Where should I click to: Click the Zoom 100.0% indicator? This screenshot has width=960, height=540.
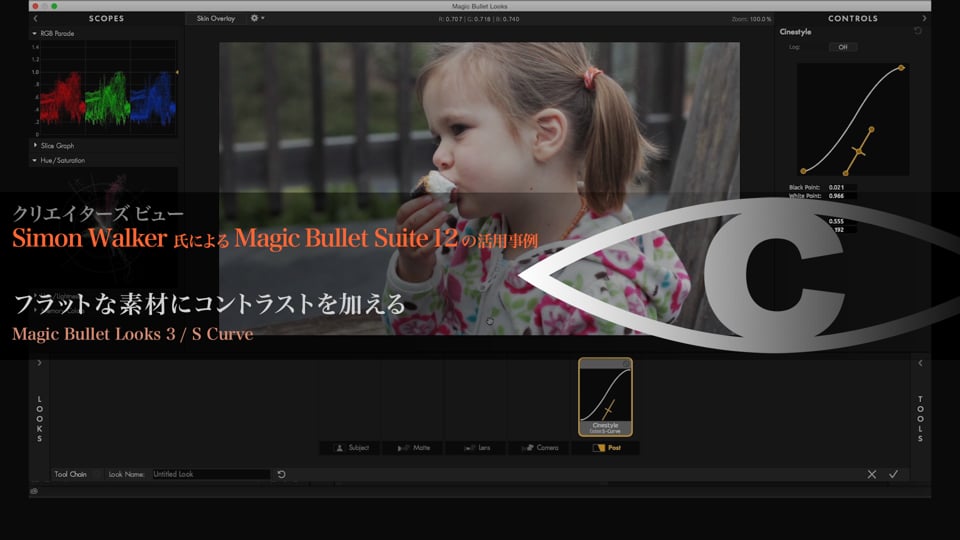coord(751,20)
